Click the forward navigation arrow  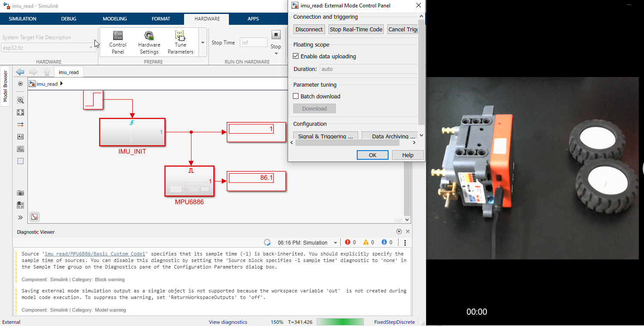tap(34, 72)
